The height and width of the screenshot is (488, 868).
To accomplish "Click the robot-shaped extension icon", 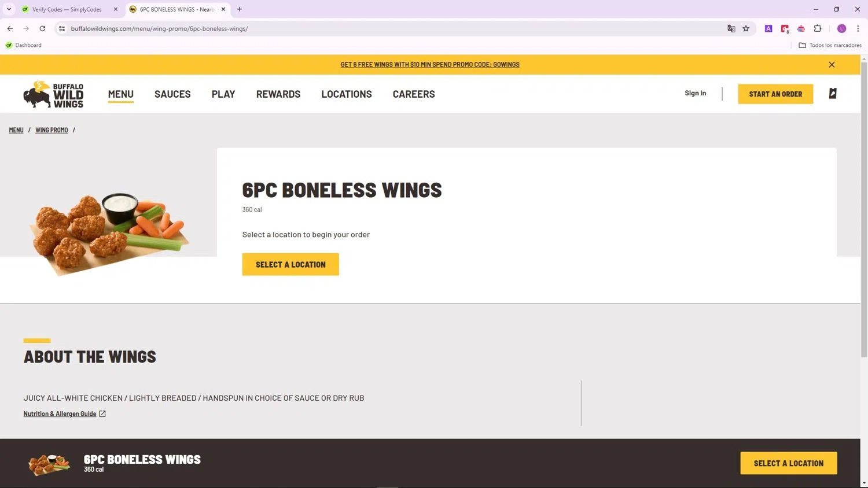I will 801,28.
